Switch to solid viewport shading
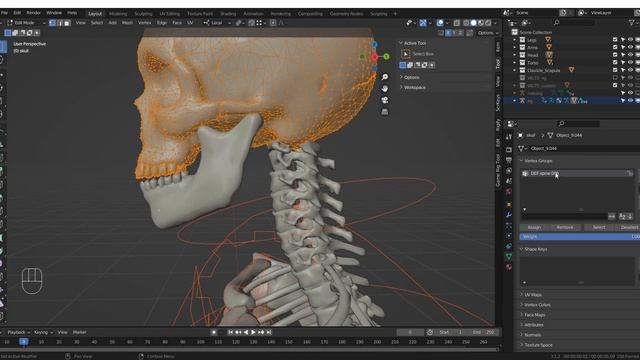 [x=473, y=23]
